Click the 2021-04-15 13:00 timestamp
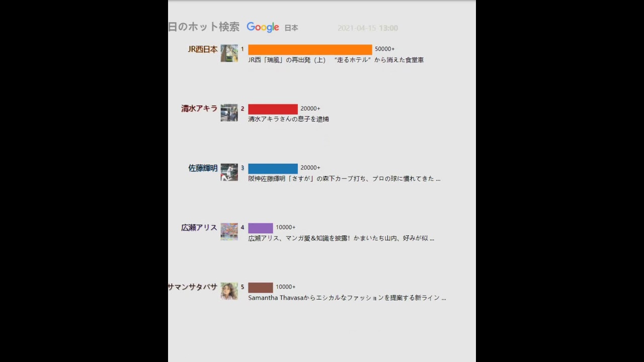 (368, 28)
